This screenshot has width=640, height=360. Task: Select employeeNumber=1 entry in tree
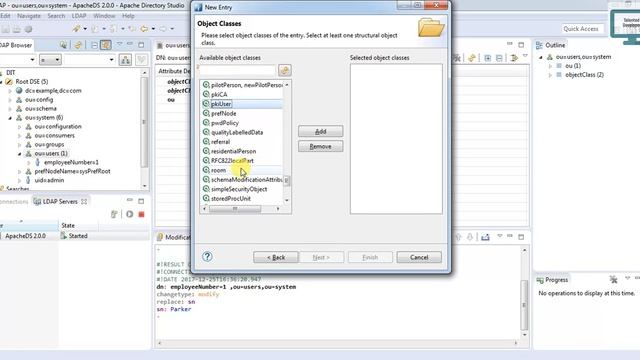tap(71, 162)
